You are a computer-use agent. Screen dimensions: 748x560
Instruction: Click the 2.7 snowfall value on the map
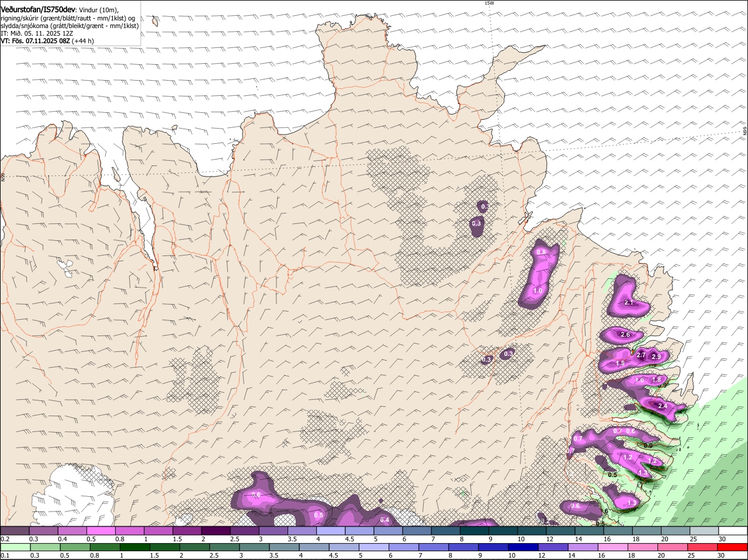click(640, 355)
